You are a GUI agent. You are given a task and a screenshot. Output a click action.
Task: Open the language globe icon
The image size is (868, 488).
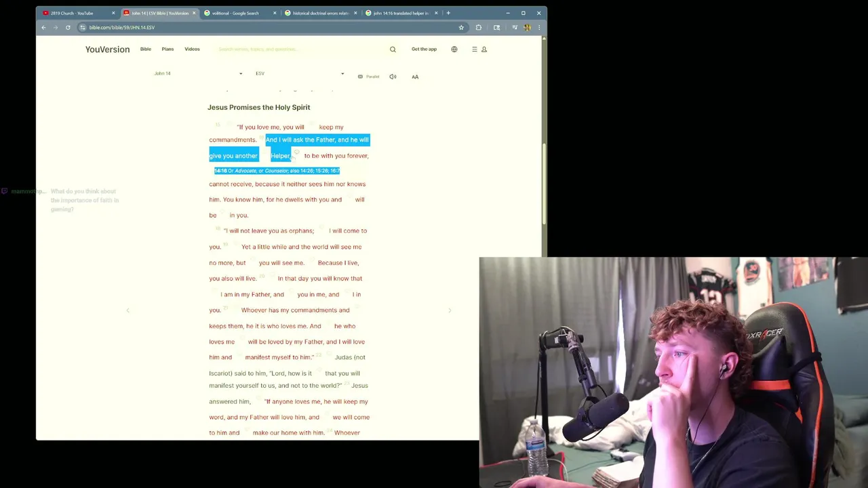[x=454, y=49]
